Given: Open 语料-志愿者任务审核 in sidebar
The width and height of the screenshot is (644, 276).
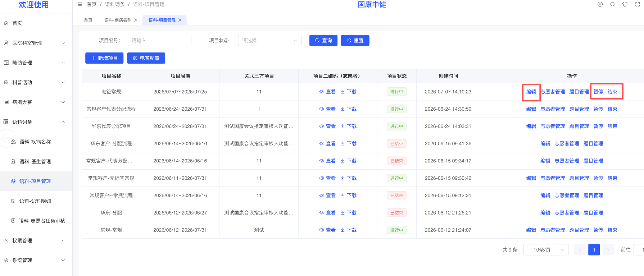Looking at the screenshot, I should [36, 221].
